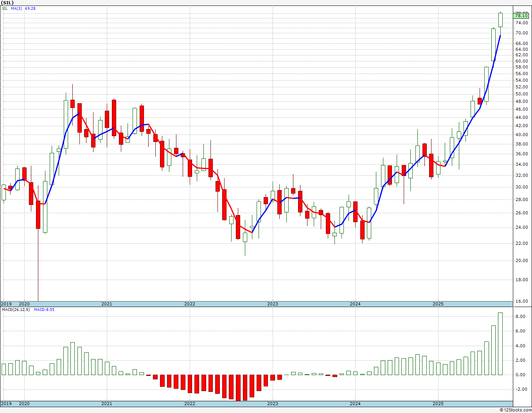Click 2021 on the price chart time axis

107,304
